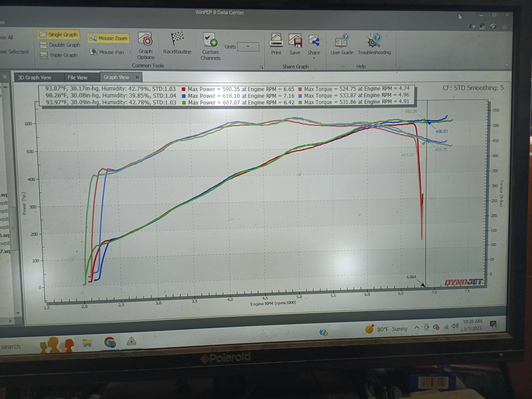The height and width of the screenshot is (399, 532).
Task: Click the 6.864 RPM cursor marker
Action: tap(411, 277)
